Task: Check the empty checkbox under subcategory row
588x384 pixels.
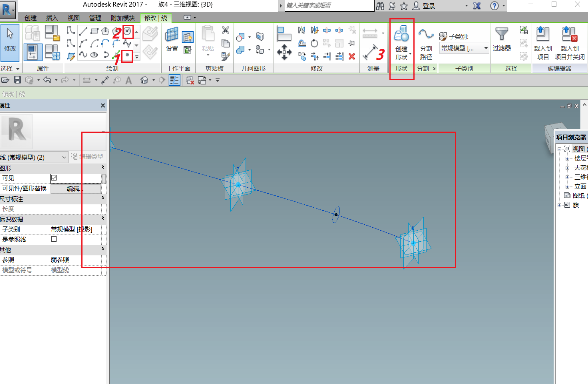Action: 54,239
